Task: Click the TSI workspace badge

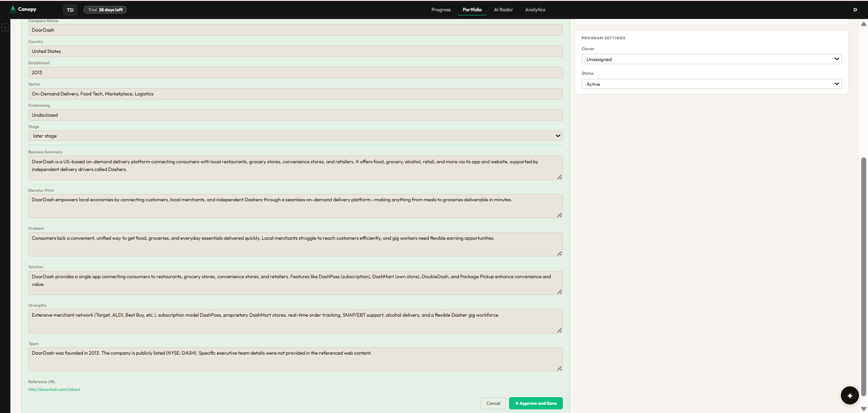Action: (70, 10)
